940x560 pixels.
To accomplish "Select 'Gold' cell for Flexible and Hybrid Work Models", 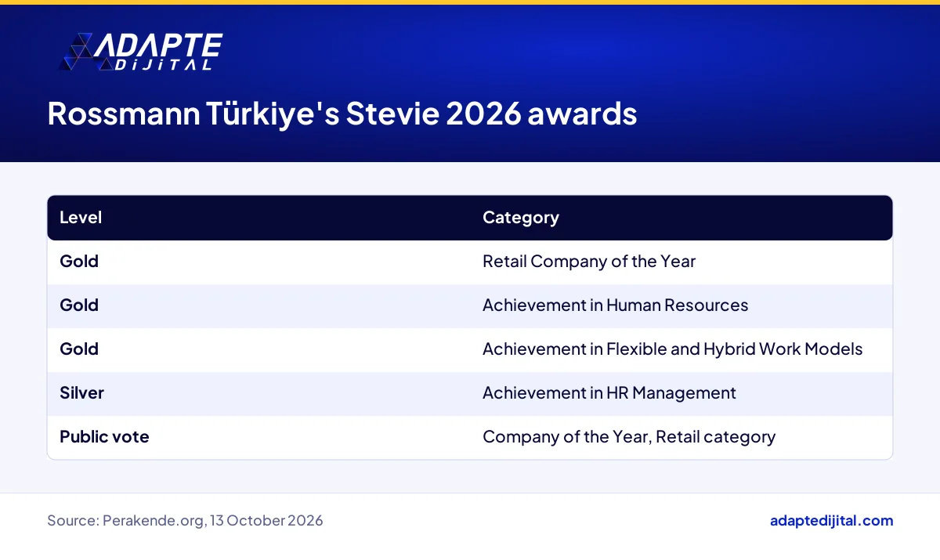I will point(79,349).
